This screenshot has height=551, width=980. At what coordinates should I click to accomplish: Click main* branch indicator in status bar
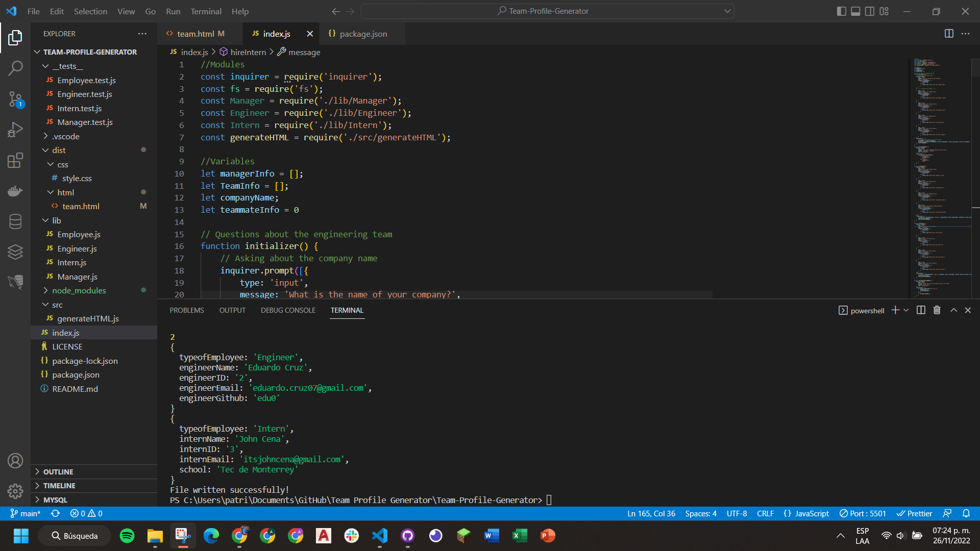coord(26,513)
